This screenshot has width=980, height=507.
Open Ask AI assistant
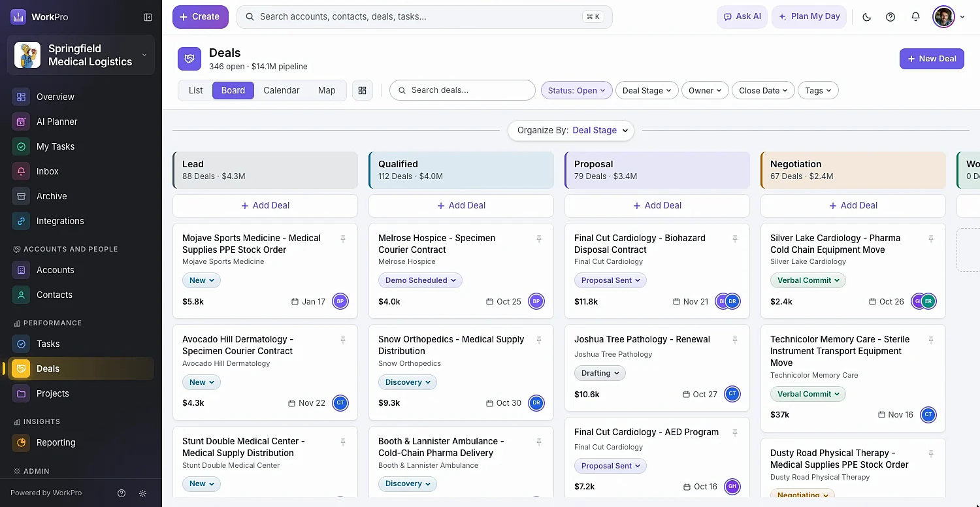(x=742, y=17)
